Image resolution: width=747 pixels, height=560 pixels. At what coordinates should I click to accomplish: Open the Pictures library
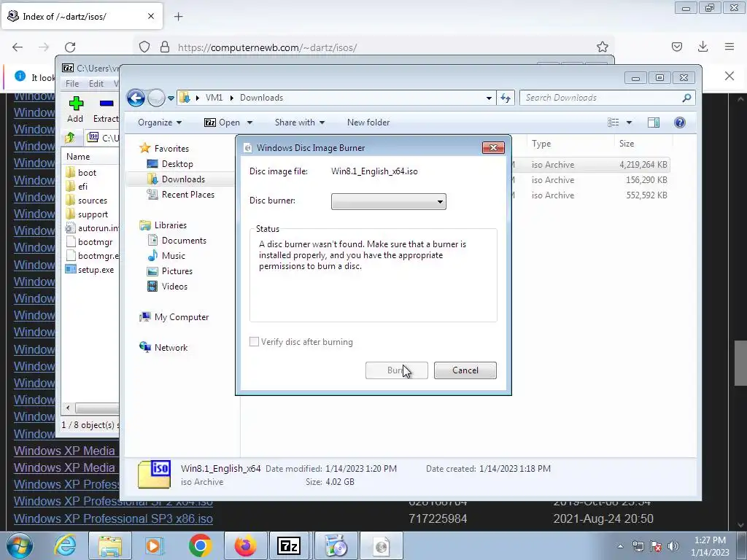coord(170,271)
